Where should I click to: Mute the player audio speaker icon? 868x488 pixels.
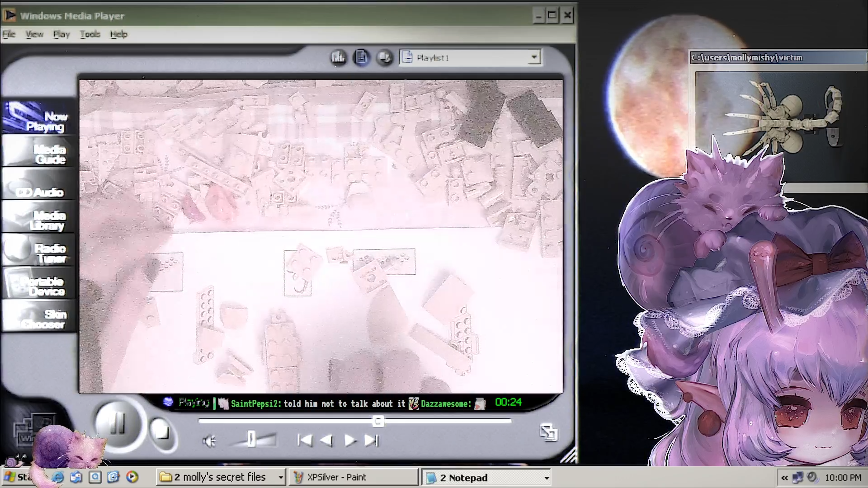coord(209,441)
